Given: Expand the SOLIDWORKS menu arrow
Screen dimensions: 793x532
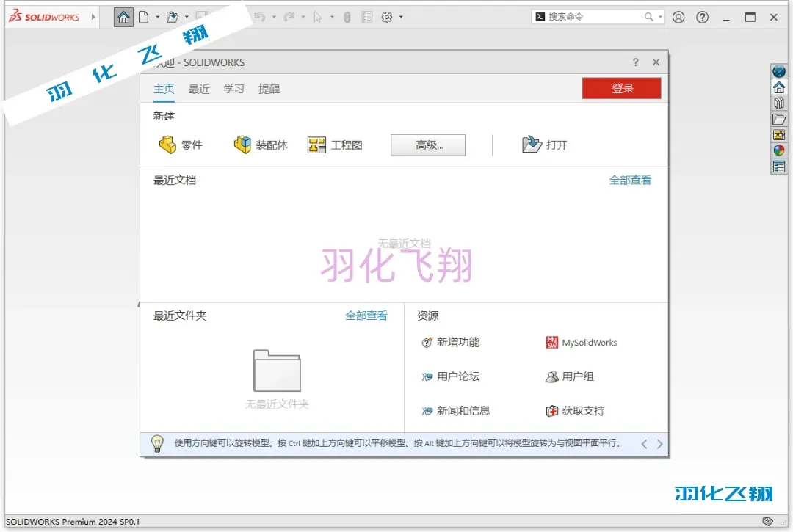Looking at the screenshot, I should click(x=93, y=17).
